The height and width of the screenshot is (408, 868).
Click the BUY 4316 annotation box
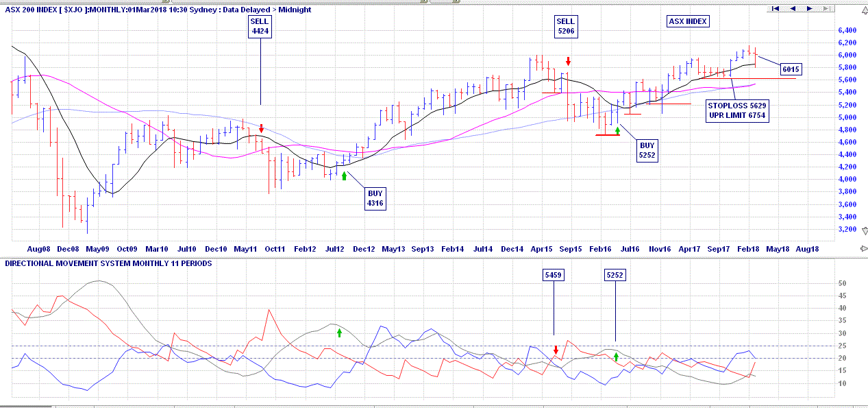coord(375,199)
